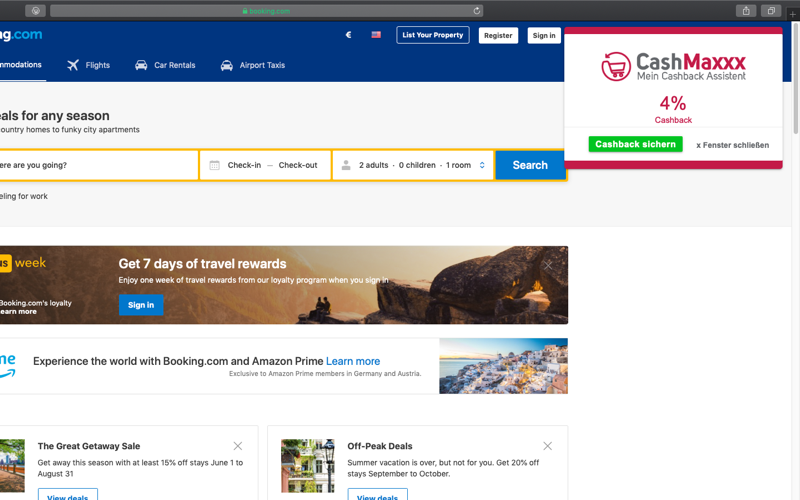Image resolution: width=800 pixels, height=500 pixels.
Task: Dismiss the travel rewards banner with X
Action: 547,265
